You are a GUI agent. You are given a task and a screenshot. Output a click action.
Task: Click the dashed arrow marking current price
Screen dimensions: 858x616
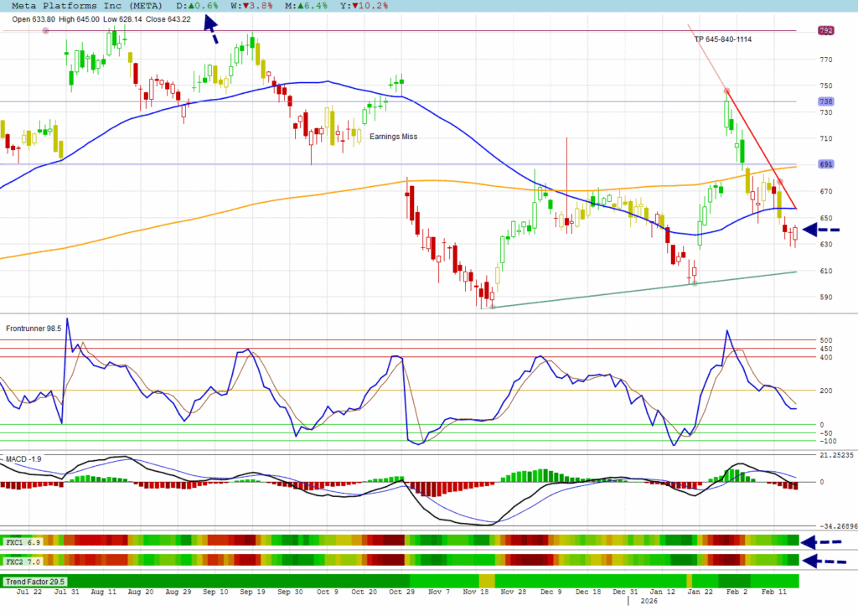tap(821, 229)
